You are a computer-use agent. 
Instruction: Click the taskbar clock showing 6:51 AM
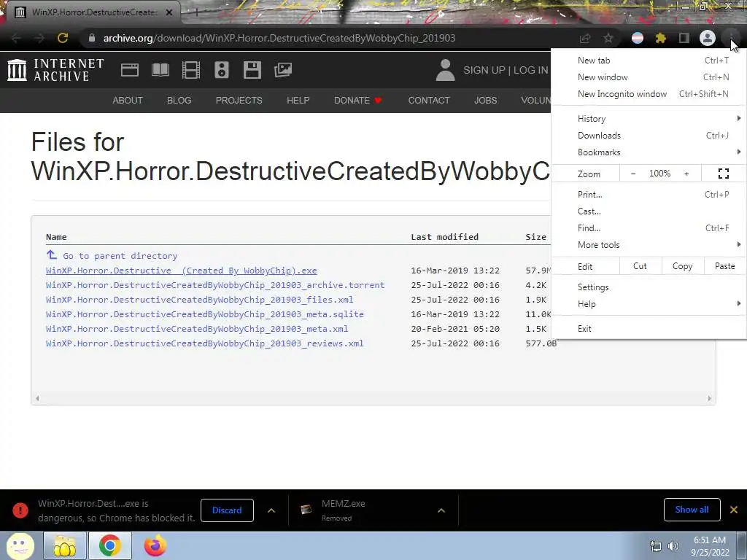tap(710, 546)
